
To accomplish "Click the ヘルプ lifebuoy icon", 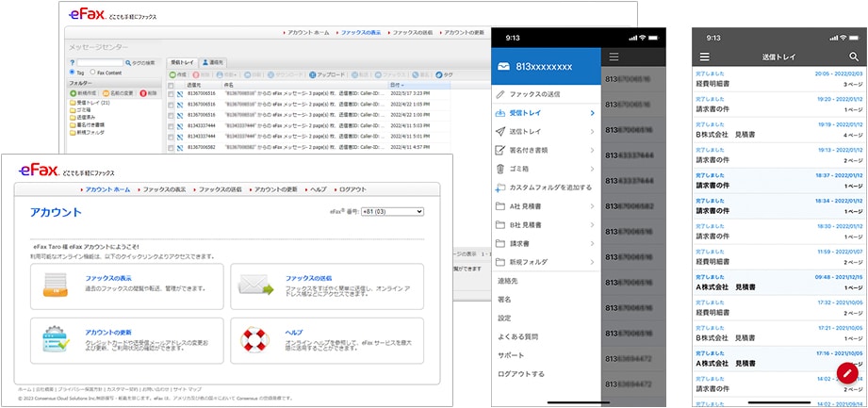I will pyautogui.click(x=253, y=338).
